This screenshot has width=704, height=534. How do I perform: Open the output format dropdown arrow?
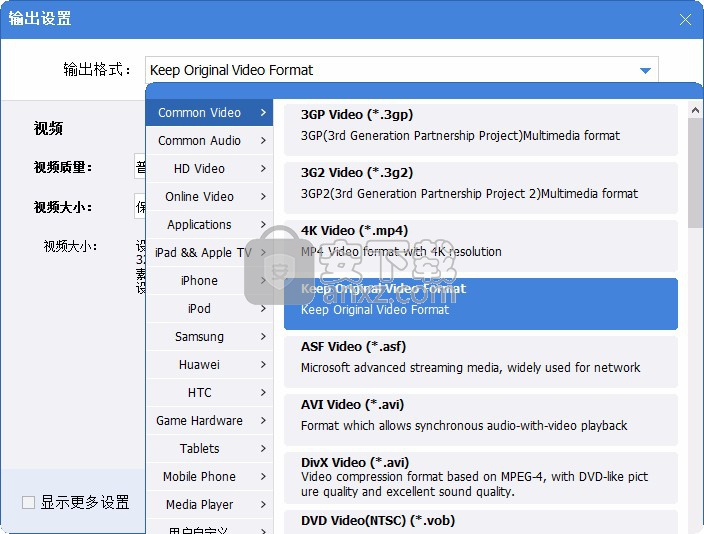point(645,71)
